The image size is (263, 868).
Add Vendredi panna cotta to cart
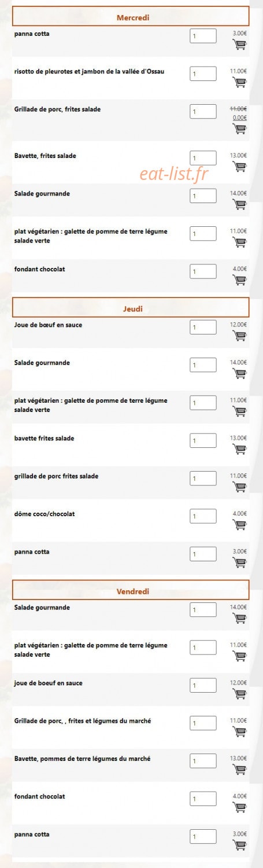tap(239, 845)
